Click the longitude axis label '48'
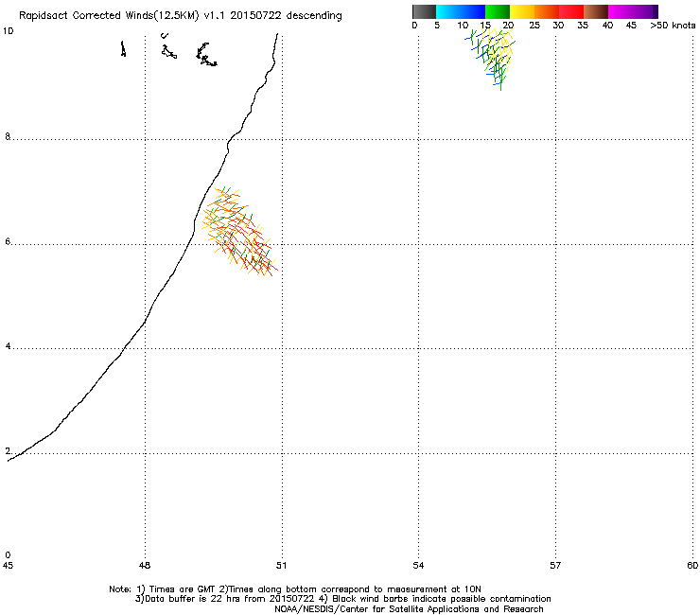 (144, 566)
